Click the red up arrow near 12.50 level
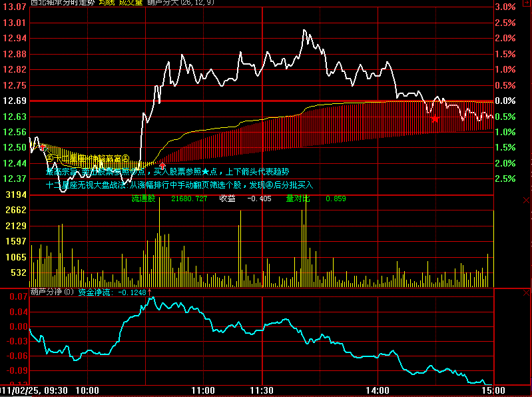 coord(43,148)
